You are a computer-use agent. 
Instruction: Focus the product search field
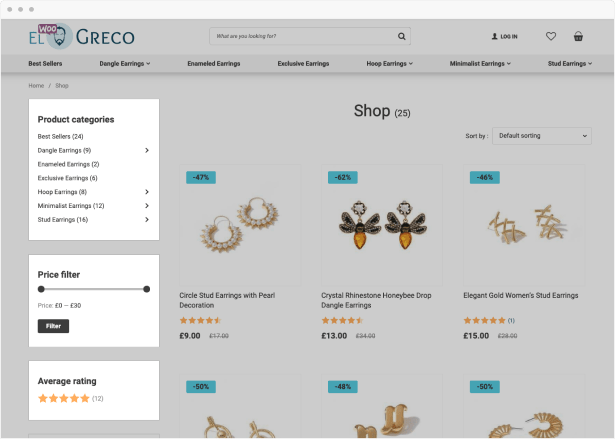pos(302,37)
